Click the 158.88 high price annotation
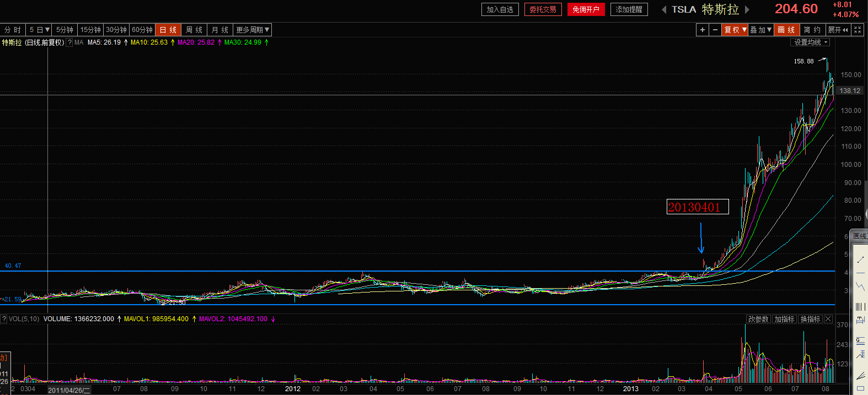 tap(803, 61)
